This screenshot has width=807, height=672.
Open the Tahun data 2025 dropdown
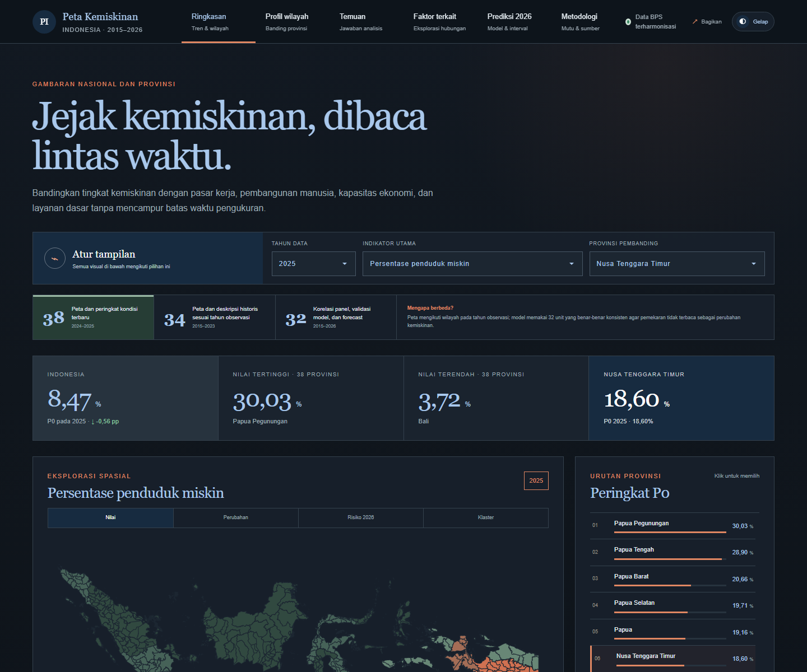click(314, 264)
